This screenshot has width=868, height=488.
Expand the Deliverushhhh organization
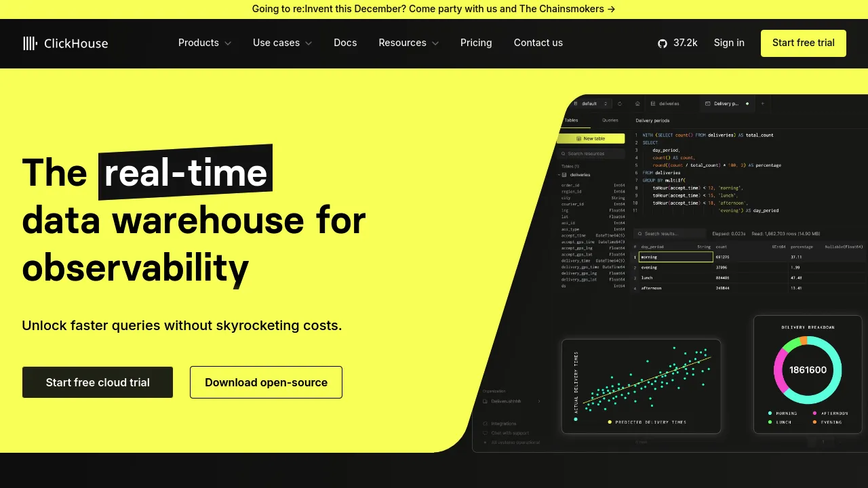pos(511,401)
